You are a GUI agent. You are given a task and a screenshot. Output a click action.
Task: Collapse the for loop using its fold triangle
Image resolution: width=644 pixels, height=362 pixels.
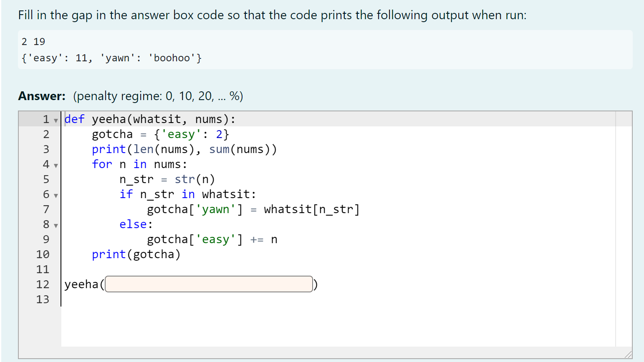click(56, 164)
